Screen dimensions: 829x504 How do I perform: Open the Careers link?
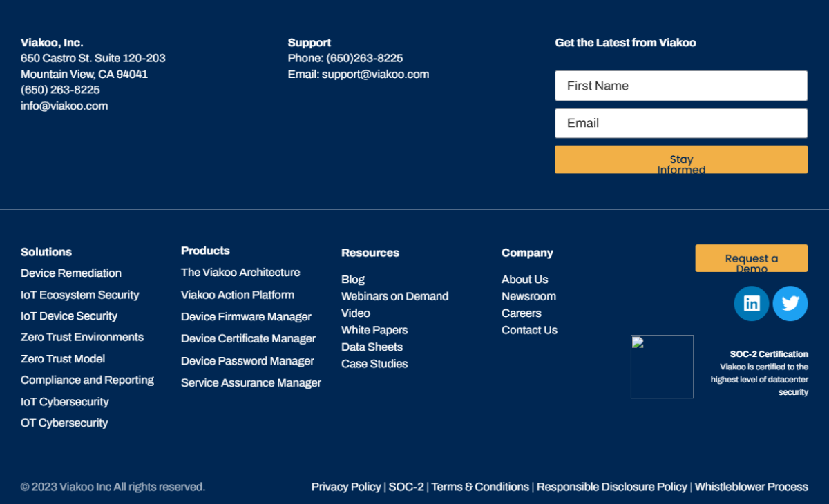(x=522, y=313)
